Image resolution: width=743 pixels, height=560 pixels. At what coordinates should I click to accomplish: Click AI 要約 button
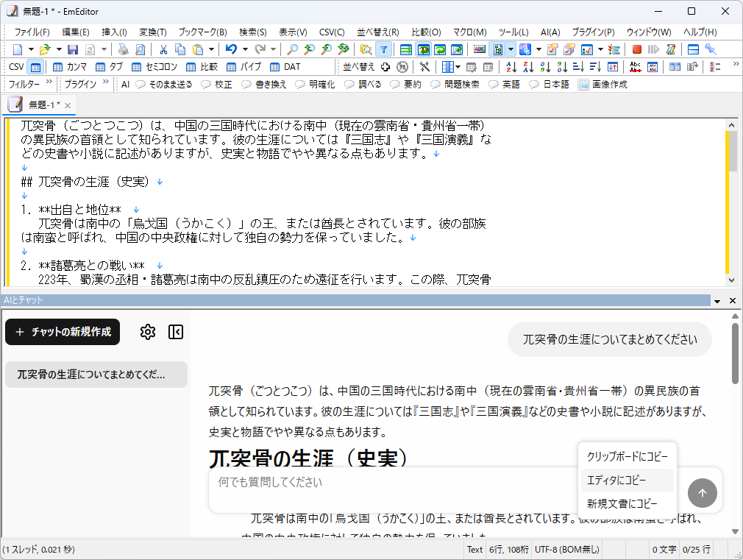point(406,85)
